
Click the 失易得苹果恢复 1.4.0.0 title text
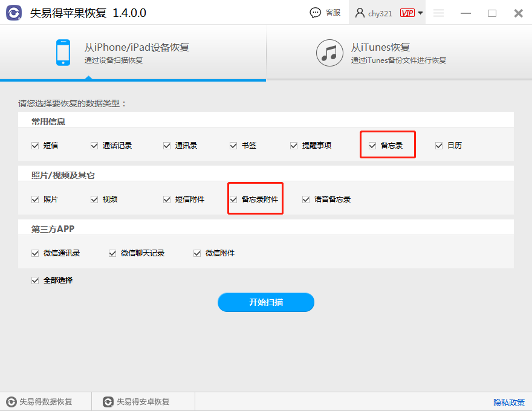[88, 13]
